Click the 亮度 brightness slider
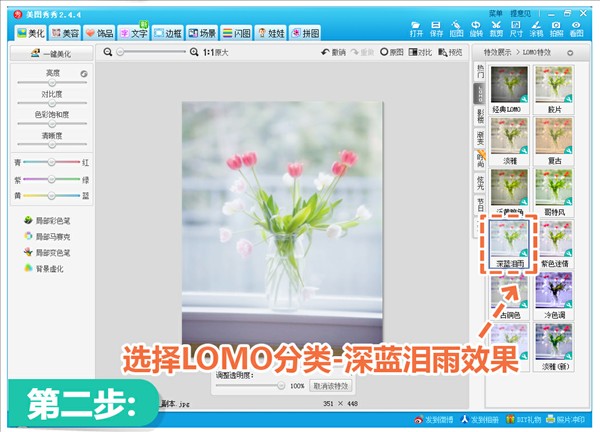The width and height of the screenshot is (600, 432). (x=52, y=83)
